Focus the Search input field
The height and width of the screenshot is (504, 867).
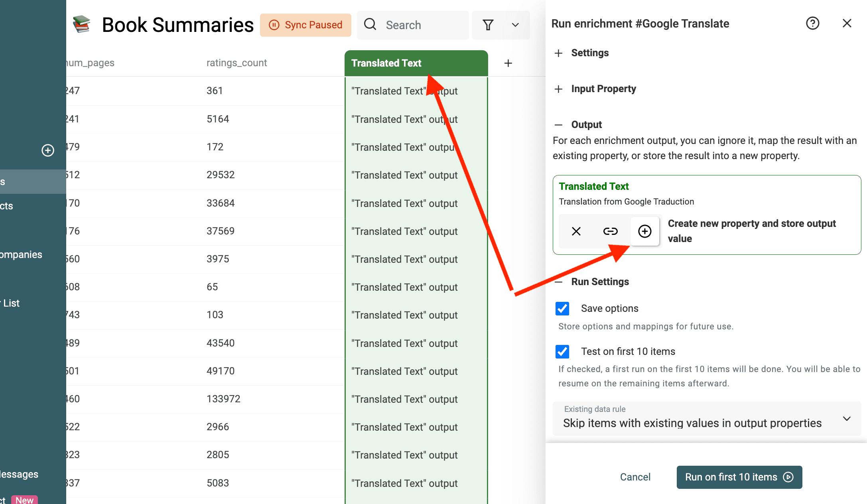point(413,25)
